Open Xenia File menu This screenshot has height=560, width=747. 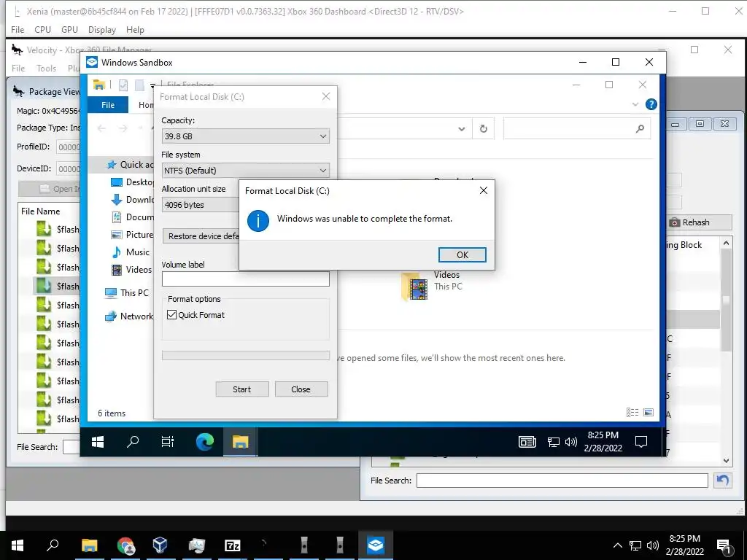pyautogui.click(x=18, y=29)
